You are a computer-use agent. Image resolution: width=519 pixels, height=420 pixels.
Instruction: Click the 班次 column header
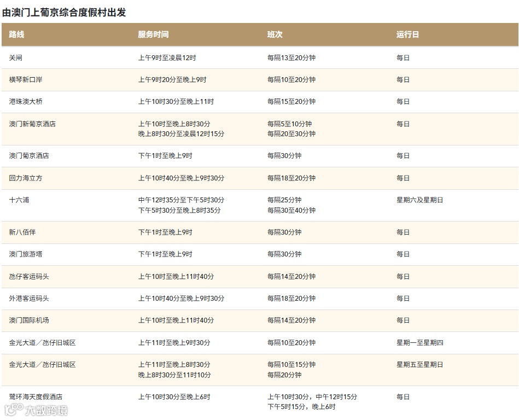[x=275, y=34]
